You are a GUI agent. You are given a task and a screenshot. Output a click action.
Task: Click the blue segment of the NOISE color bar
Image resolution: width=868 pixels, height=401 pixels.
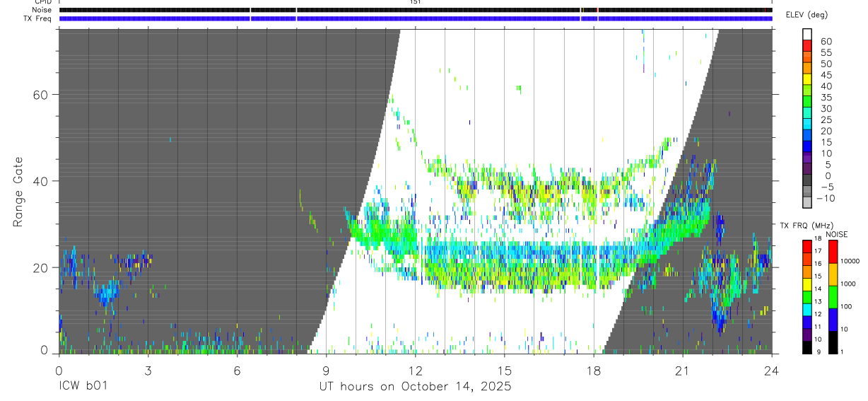[x=833, y=320]
